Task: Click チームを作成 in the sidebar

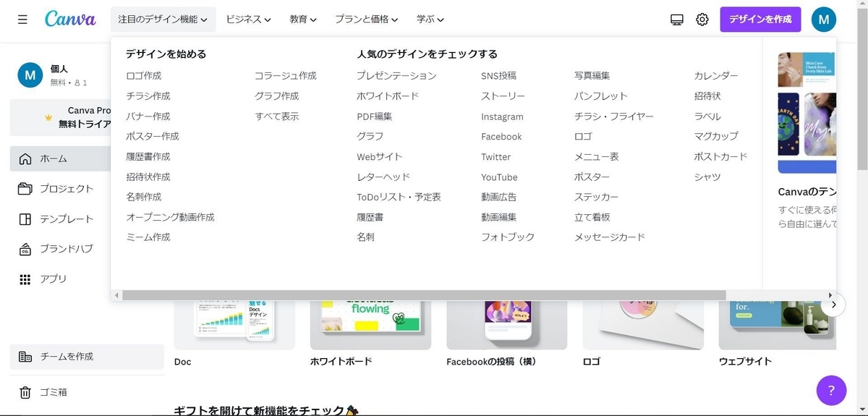Action: click(x=87, y=357)
